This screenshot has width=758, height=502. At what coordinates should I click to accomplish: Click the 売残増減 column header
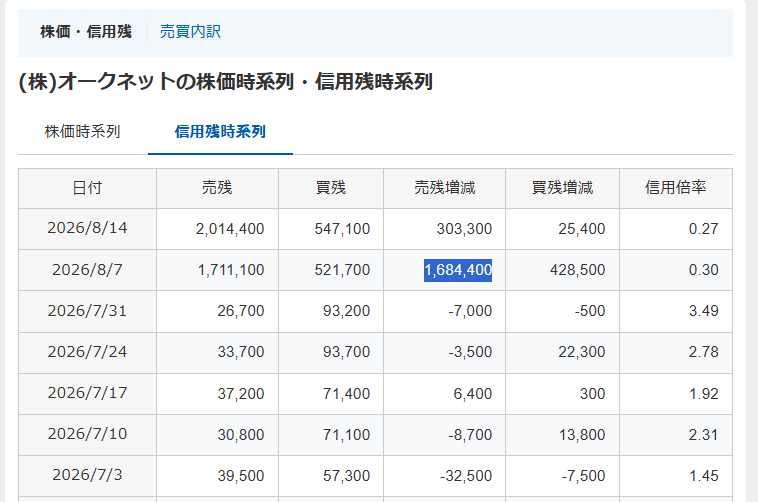[444, 188]
